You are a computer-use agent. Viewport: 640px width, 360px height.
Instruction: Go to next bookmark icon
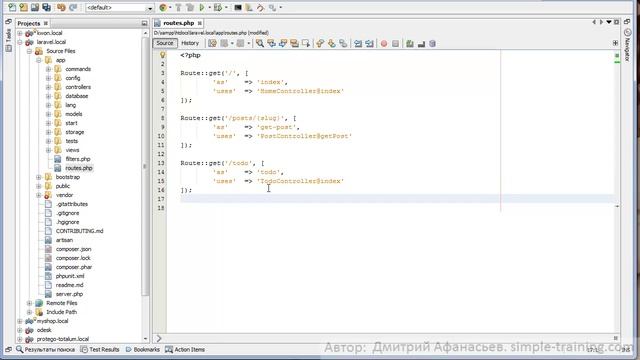click(x=331, y=43)
